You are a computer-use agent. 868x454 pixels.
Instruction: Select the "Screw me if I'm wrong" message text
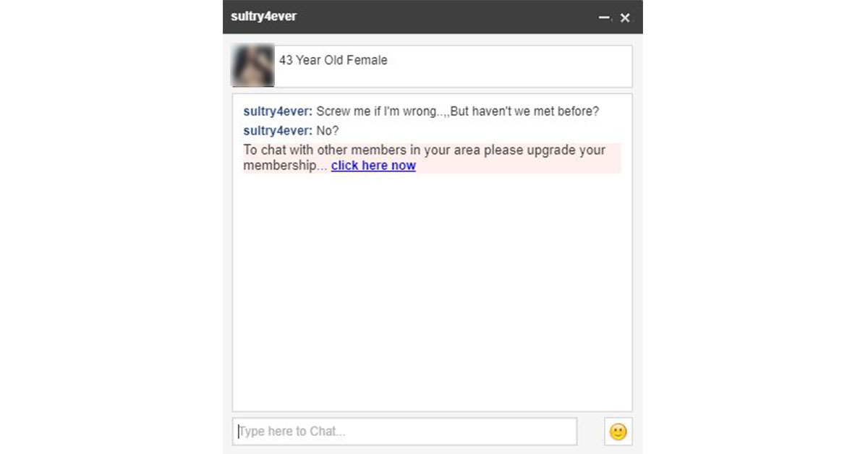[375, 112]
